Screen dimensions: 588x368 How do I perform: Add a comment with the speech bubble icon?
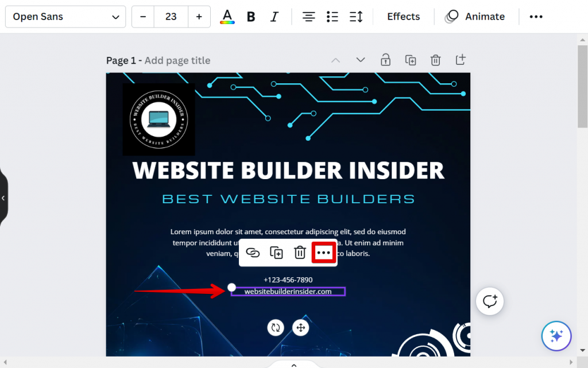490,301
